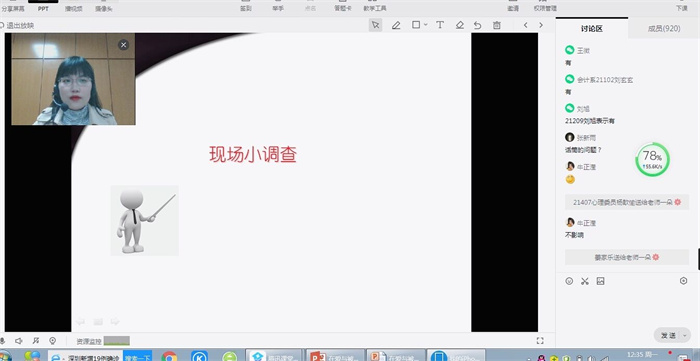
Task: Open emoji picker in discussion area
Action: pos(569,281)
